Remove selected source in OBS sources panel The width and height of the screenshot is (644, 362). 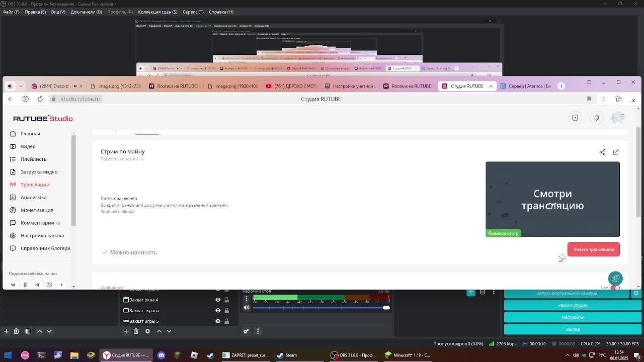[x=136, y=331]
